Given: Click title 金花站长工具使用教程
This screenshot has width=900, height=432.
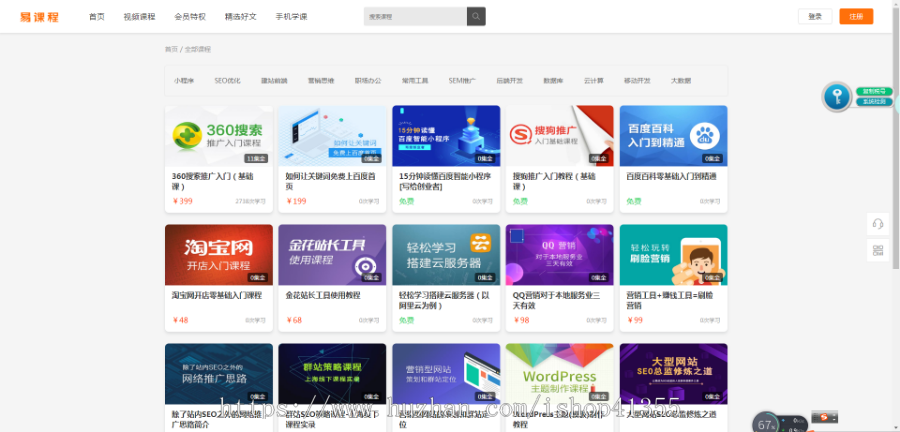Looking at the screenshot, I should [323, 295].
